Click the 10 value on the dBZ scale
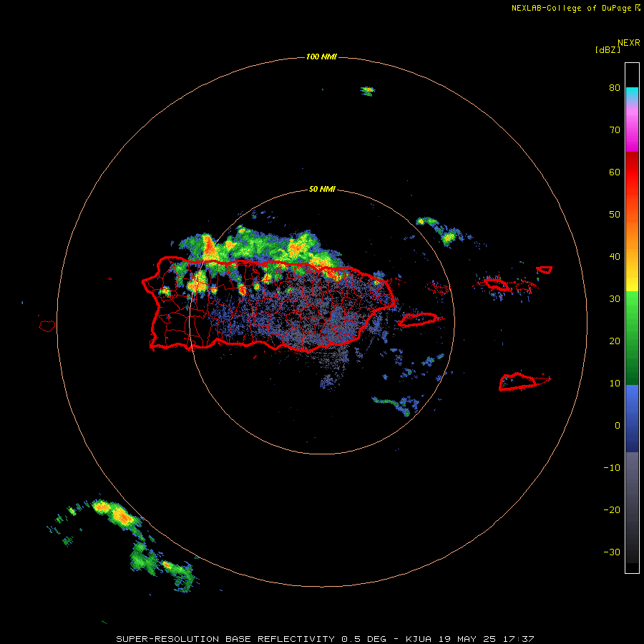Viewport: 644px width, 644px height. tap(615, 384)
